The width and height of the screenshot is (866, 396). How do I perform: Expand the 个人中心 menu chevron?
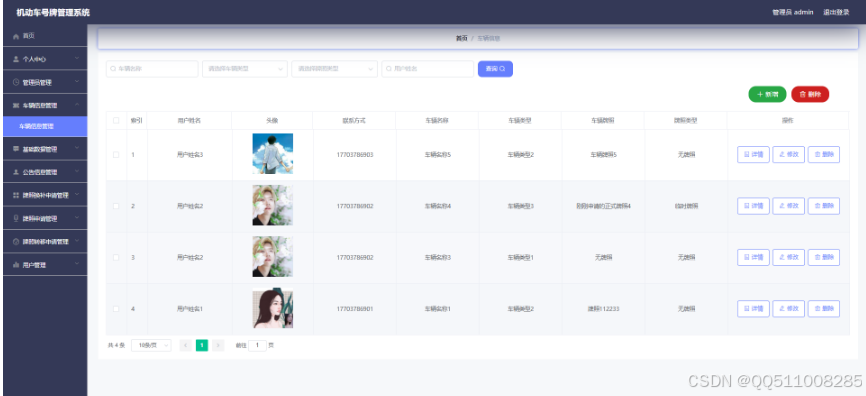point(77,58)
